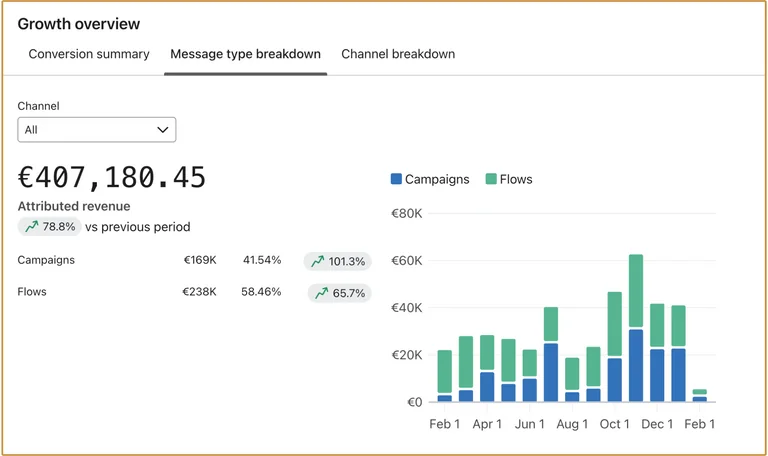
Task: Click the 78.8% trend badge under Attributed revenue
Action: click(49, 227)
